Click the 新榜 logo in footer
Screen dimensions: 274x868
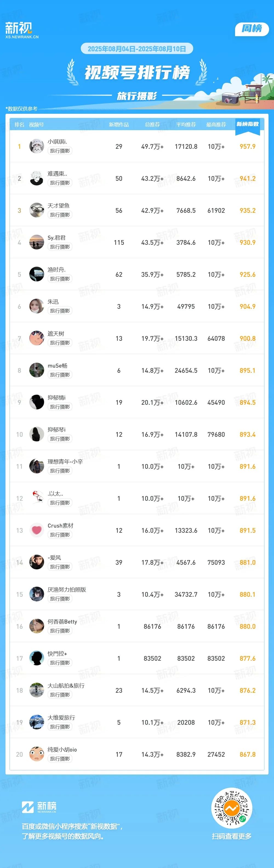(x=39, y=807)
